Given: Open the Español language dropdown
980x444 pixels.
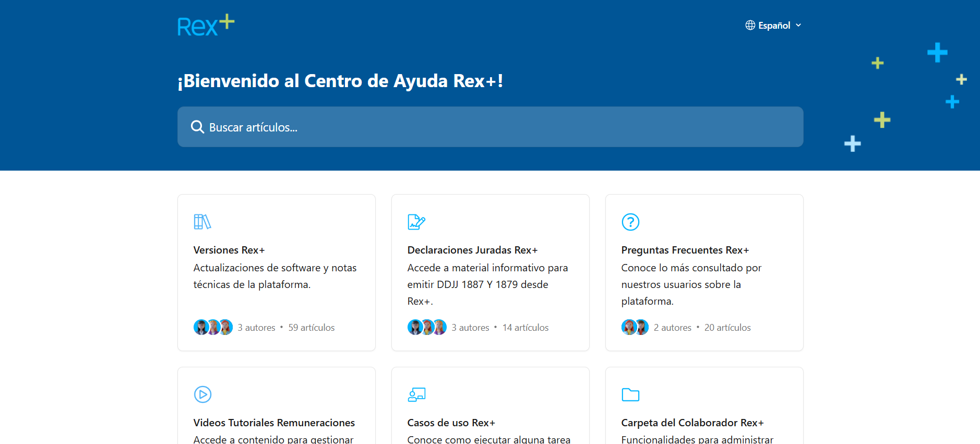Looking at the screenshot, I should (x=773, y=26).
